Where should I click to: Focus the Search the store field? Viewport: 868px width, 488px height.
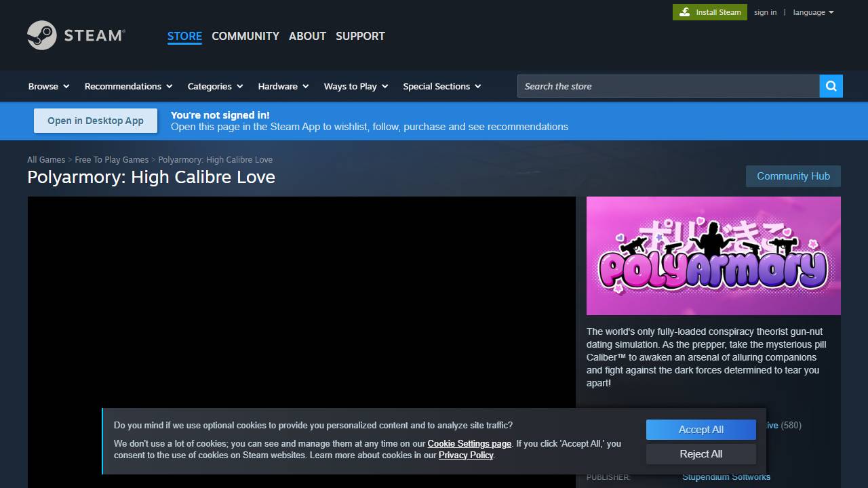pyautogui.click(x=668, y=86)
